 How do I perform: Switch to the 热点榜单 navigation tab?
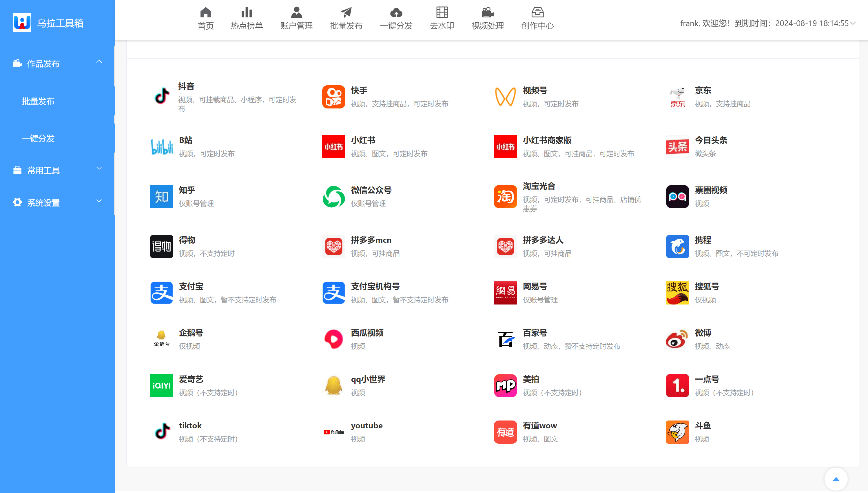[x=247, y=19]
